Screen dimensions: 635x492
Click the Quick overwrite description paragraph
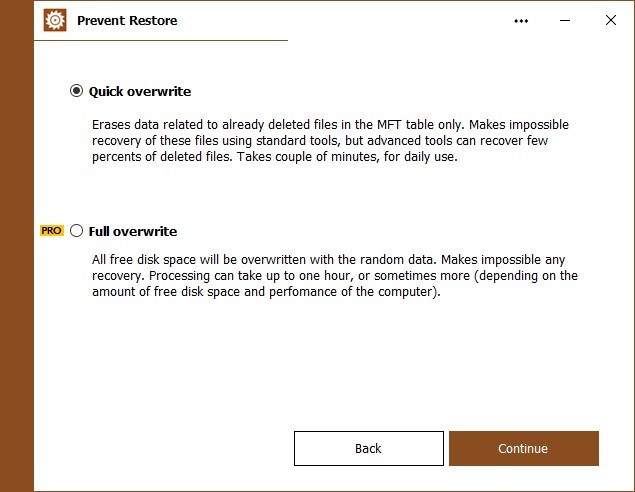[x=330, y=141]
